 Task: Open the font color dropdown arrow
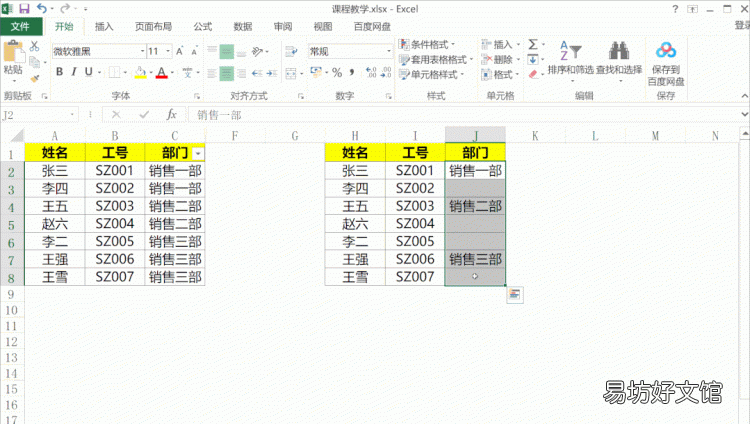click(172, 73)
